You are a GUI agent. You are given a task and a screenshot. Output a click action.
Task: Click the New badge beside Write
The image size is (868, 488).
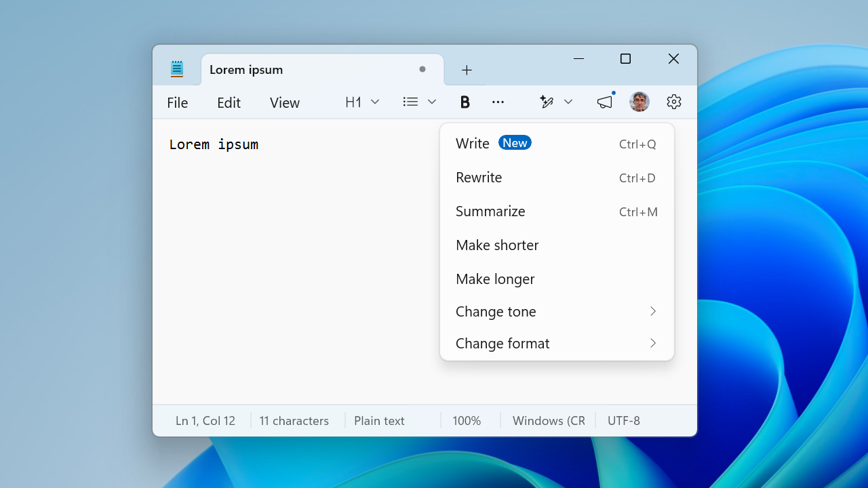tap(515, 142)
